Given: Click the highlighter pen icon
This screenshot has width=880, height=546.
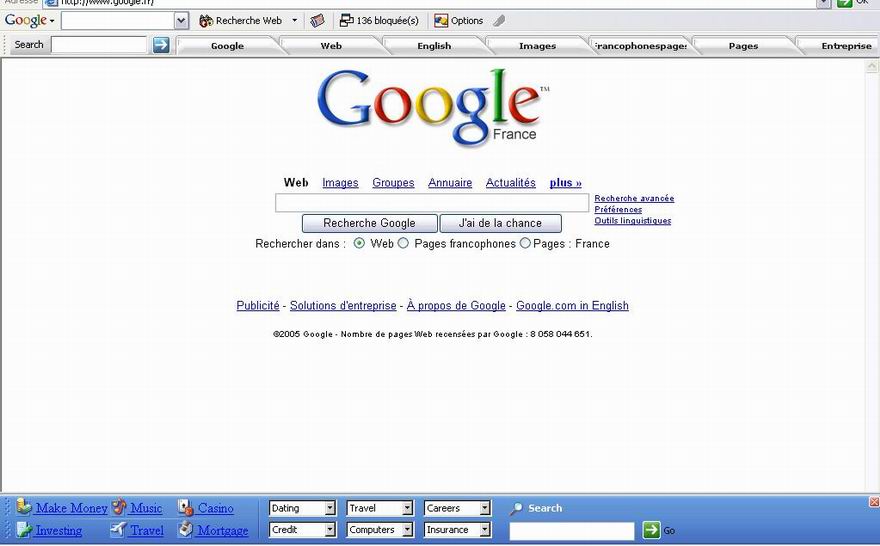Looking at the screenshot, I should 499,21.
